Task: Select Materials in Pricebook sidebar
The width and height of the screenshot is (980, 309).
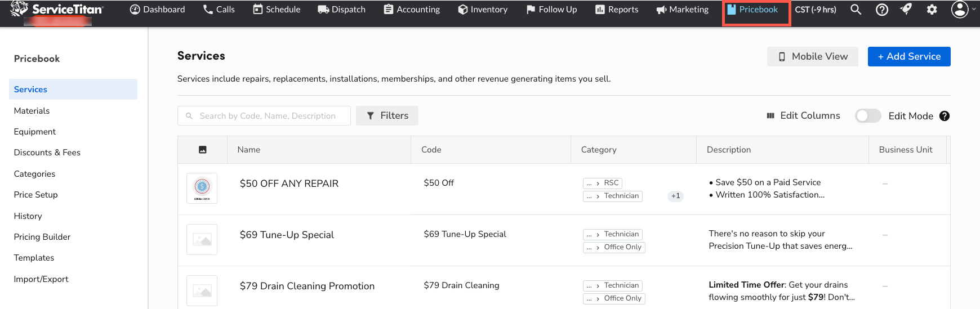Action: [32, 111]
